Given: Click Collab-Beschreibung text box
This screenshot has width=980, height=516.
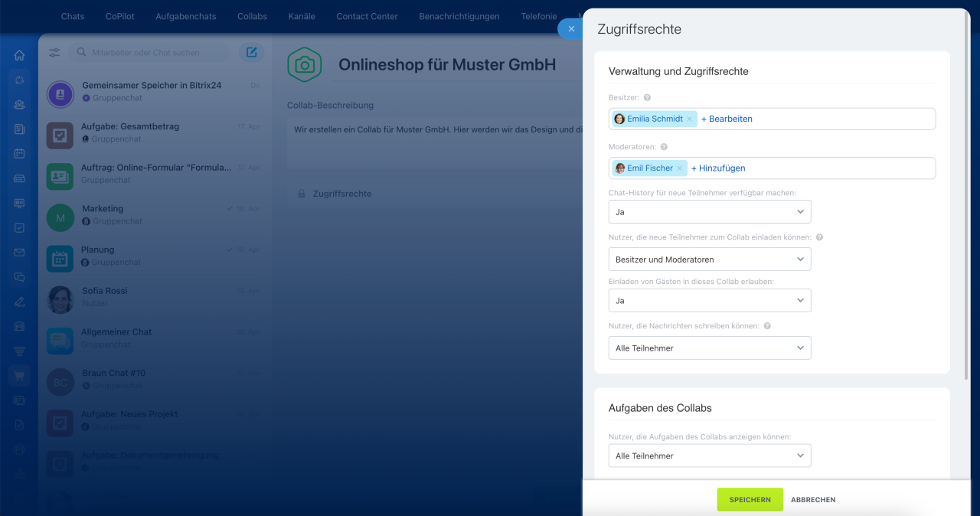Looking at the screenshot, I should pyautogui.click(x=435, y=143).
